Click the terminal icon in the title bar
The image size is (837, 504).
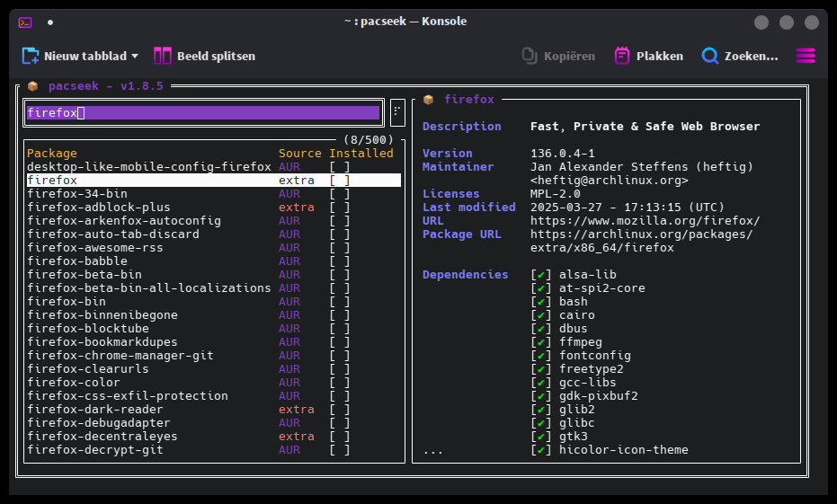click(25, 22)
